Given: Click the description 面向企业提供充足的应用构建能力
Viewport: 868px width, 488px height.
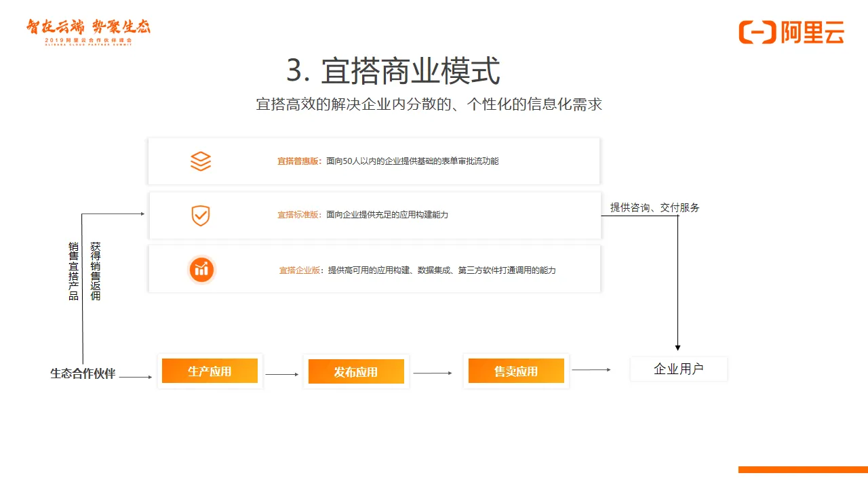Looking at the screenshot, I should click(387, 215).
